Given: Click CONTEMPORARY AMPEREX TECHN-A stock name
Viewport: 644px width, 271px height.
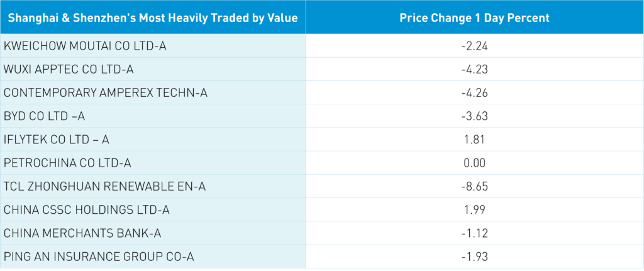Looking at the screenshot, I should pos(105,92).
